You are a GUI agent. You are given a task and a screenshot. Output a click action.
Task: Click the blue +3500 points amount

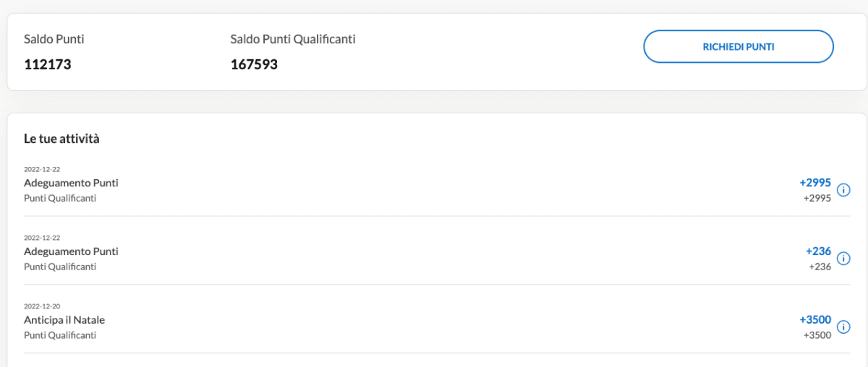tap(815, 320)
